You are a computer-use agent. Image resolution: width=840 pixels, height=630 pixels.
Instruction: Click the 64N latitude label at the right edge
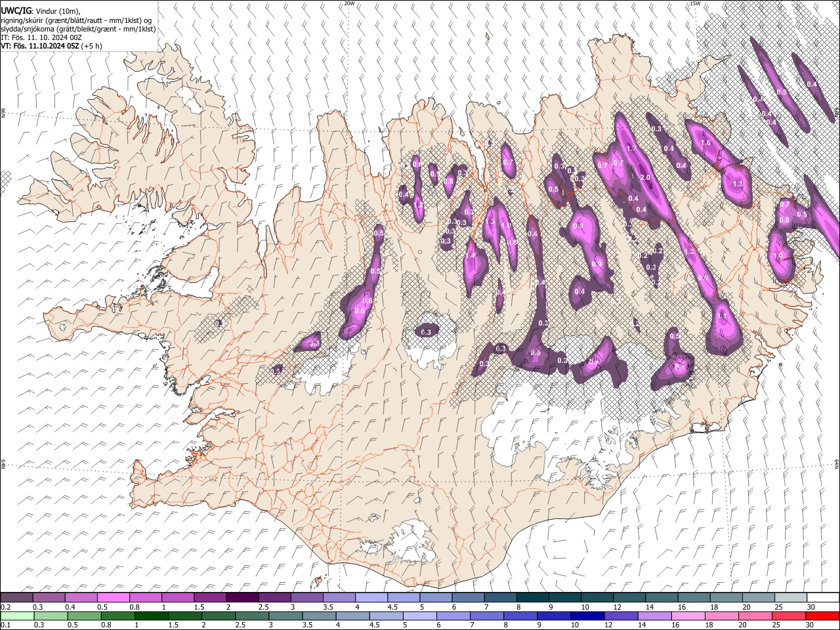click(837, 463)
